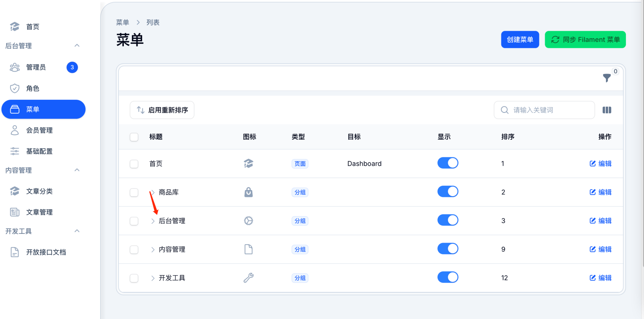Expand the 开发工具 menu row

click(x=153, y=278)
